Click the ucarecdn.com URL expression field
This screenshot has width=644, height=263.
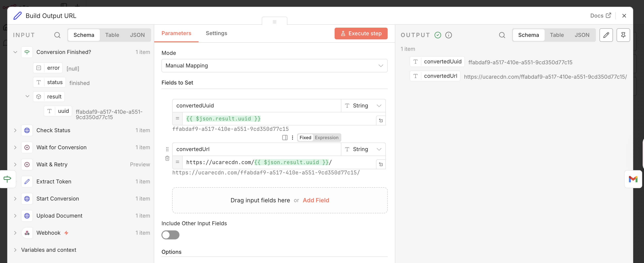tap(279, 163)
